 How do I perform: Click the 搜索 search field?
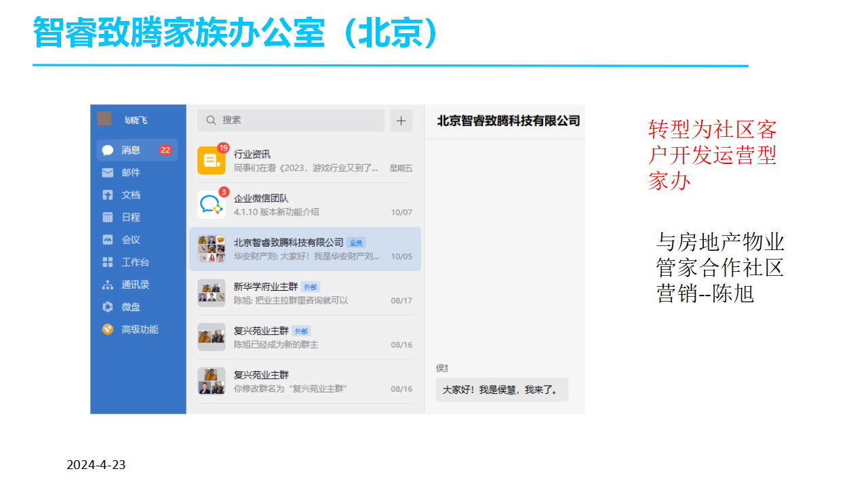pos(291,120)
